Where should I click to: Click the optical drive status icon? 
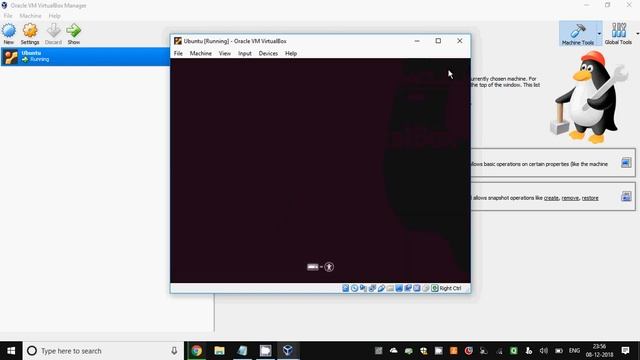(x=354, y=288)
